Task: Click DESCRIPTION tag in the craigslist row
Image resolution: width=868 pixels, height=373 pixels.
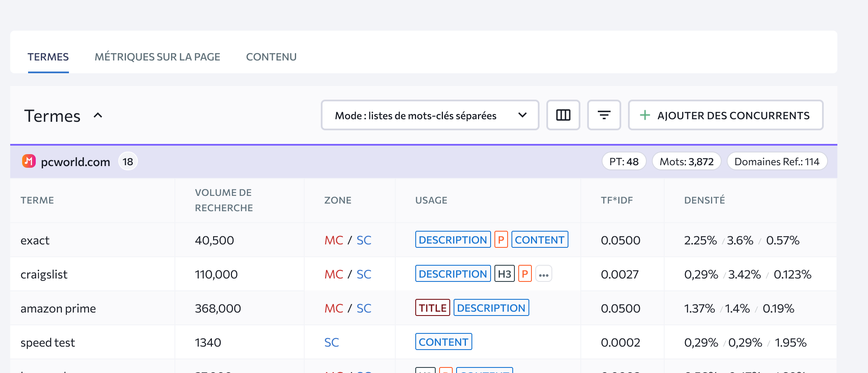Action: [x=453, y=274]
